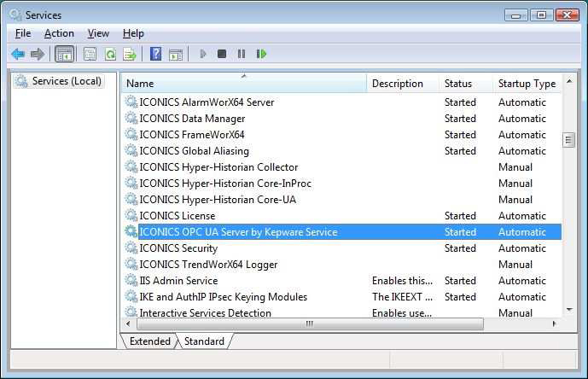The height and width of the screenshot is (379, 588).
Task: Open the File menu
Action: [x=23, y=33]
